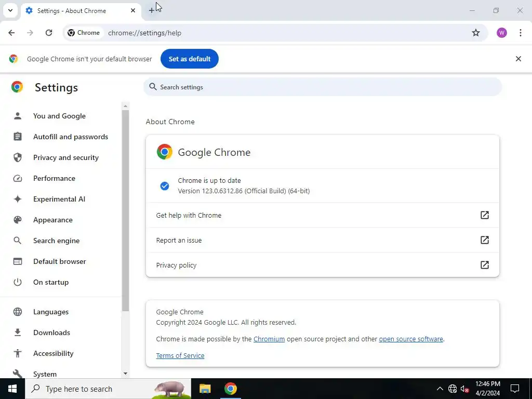The height and width of the screenshot is (399, 532).
Task: Click the On startup power icon
Action: pyautogui.click(x=18, y=282)
